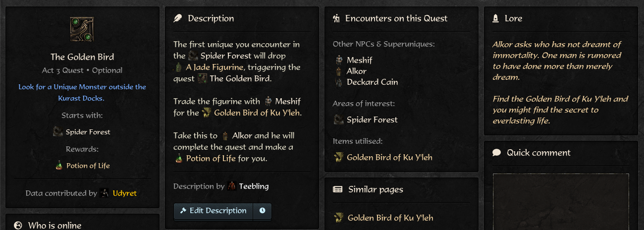Open Golden Bird of Ku Y'leh under Similar pages
The image size is (644, 230).
point(390,218)
